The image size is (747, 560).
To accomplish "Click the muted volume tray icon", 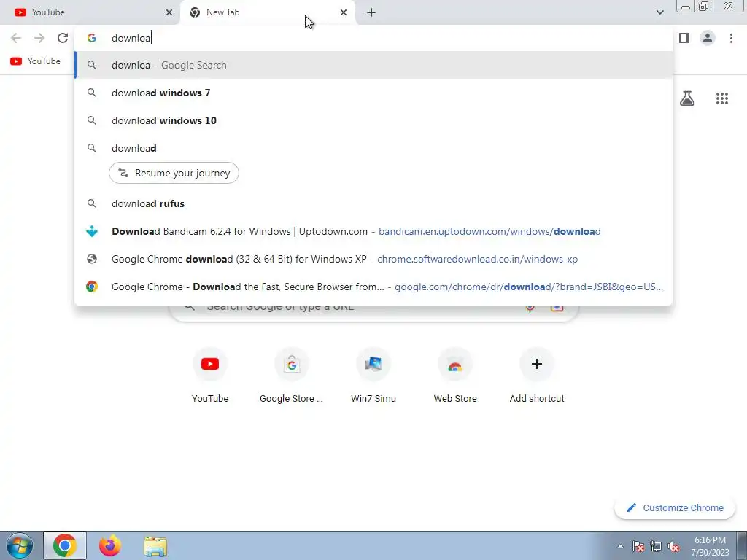I will point(673,546).
